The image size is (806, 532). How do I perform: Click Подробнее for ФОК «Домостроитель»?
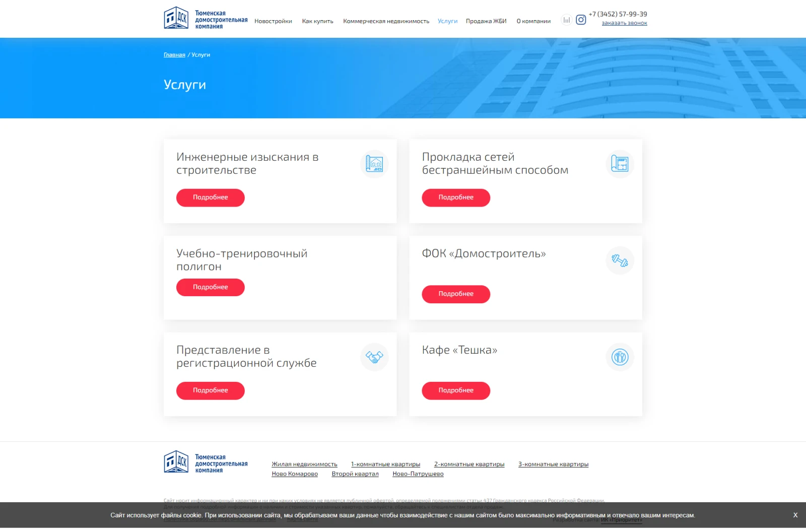click(456, 294)
